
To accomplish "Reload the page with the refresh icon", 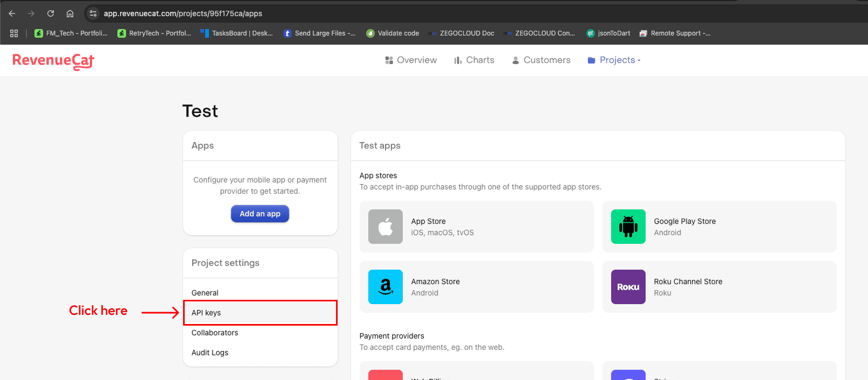I will 51,13.
